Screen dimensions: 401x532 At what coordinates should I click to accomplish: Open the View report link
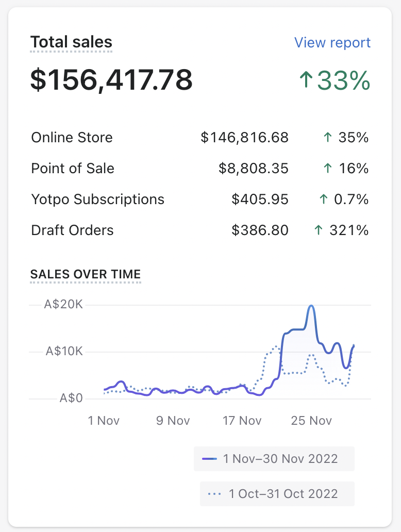[x=332, y=42]
